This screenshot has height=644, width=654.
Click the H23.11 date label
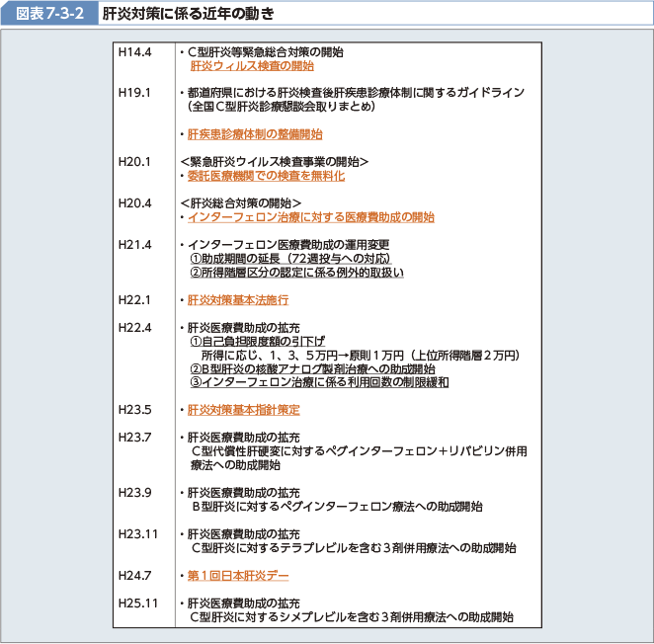pyautogui.click(x=136, y=533)
